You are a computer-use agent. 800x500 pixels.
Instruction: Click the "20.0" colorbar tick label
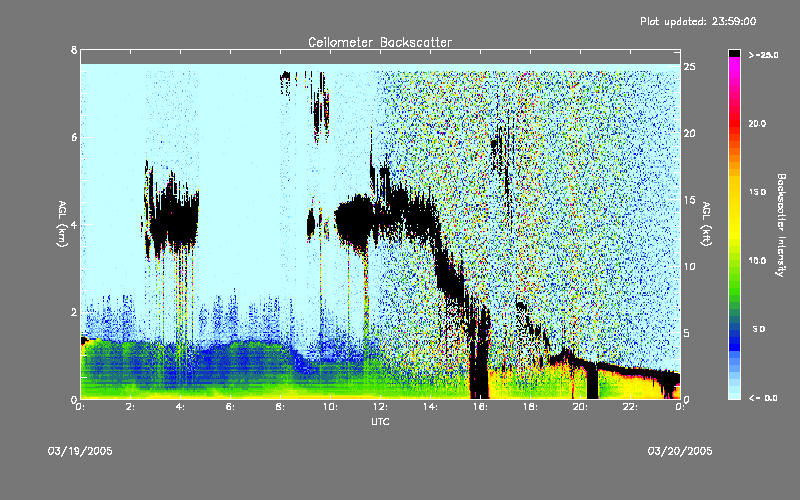(x=757, y=123)
